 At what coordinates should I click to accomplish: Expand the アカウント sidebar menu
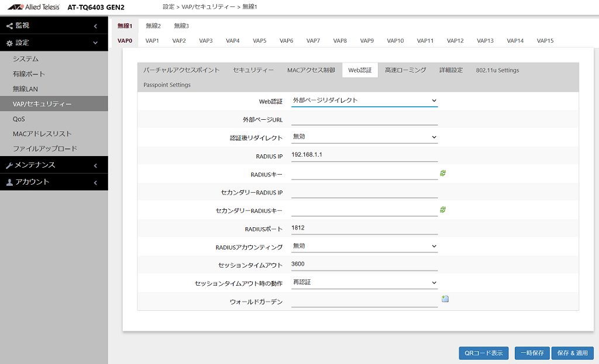click(54, 182)
